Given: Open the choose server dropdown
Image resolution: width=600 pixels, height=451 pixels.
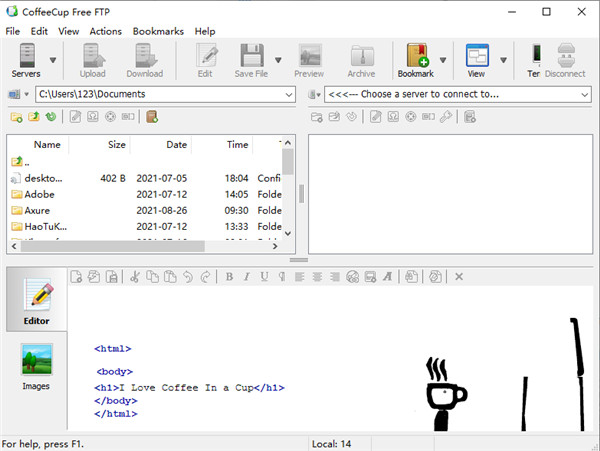Looking at the screenshot, I should pyautogui.click(x=584, y=94).
